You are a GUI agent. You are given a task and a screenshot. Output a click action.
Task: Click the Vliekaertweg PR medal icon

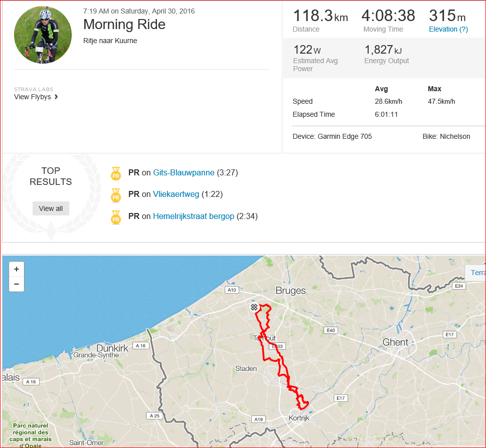pos(116,195)
